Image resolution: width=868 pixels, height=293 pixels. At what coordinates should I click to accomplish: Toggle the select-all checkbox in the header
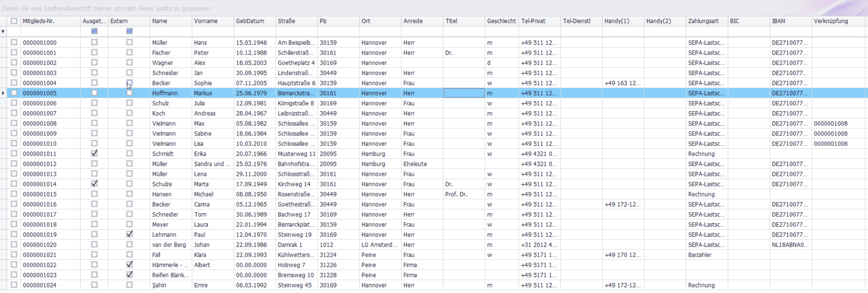(14, 21)
